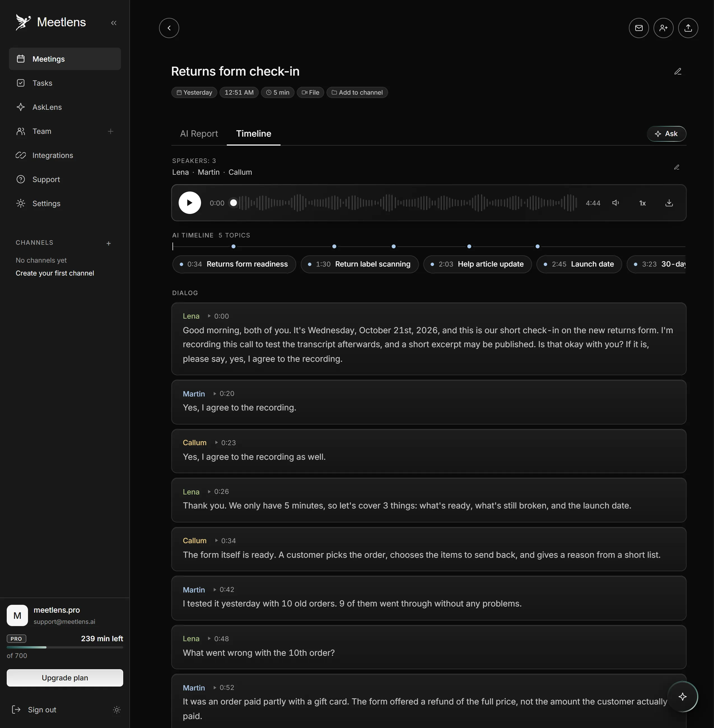Screen dimensions: 714x728
Task: Collapse the sidebar with the double chevron
Action: pos(114,23)
